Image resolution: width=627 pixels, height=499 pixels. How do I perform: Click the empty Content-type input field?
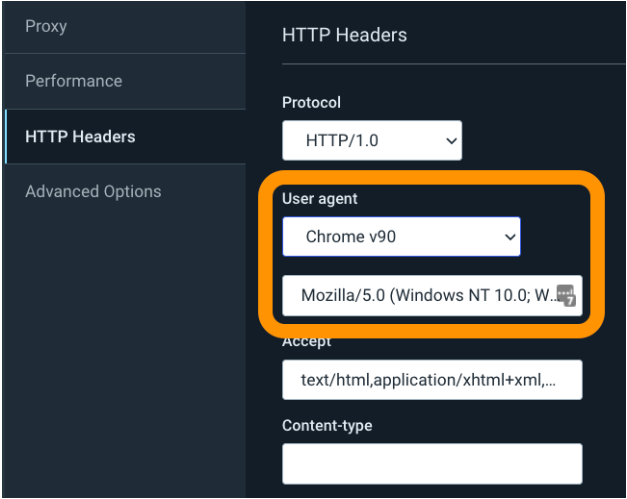tap(432, 464)
